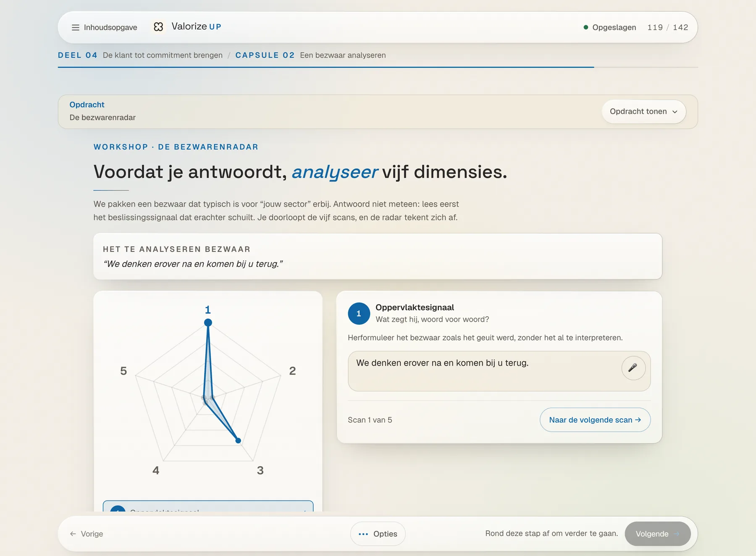Viewport: 756px width, 556px height.
Task: Click the Valorize UP logo icon
Action: pos(158,27)
